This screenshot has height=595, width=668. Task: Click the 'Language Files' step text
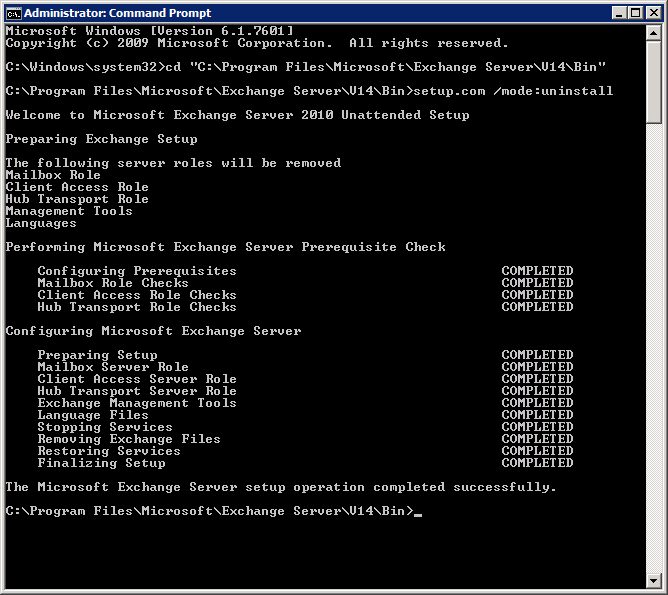click(x=93, y=415)
